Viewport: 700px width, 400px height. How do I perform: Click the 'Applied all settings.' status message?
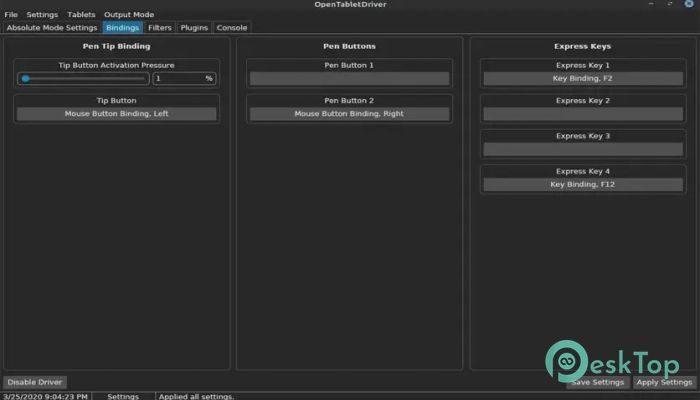click(x=196, y=396)
